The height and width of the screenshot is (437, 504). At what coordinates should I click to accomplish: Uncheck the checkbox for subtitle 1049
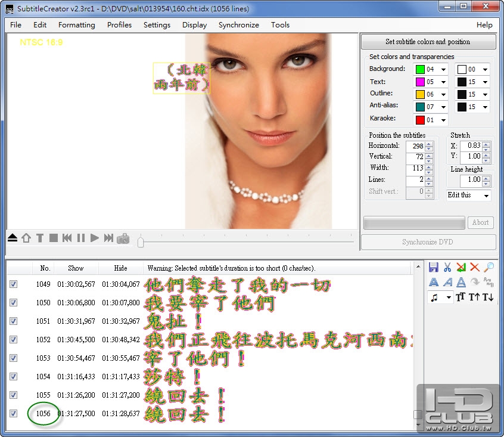coord(13,285)
